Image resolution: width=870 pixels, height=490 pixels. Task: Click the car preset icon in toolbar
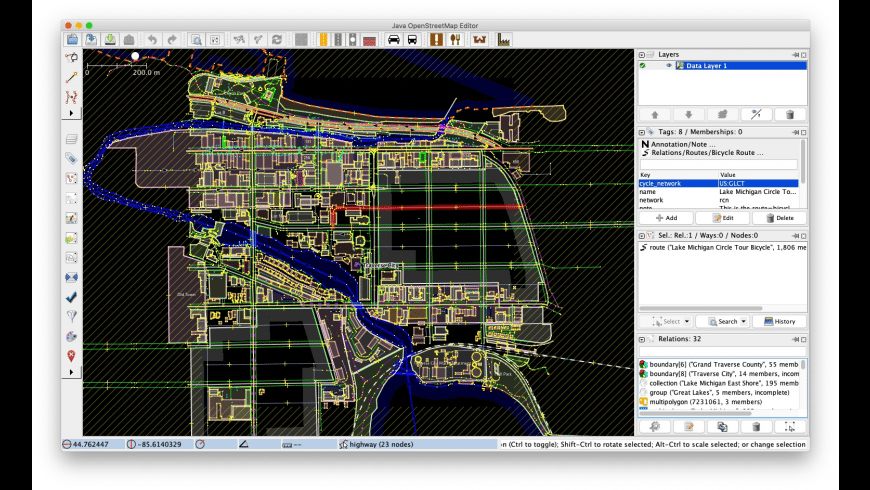pos(393,40)
